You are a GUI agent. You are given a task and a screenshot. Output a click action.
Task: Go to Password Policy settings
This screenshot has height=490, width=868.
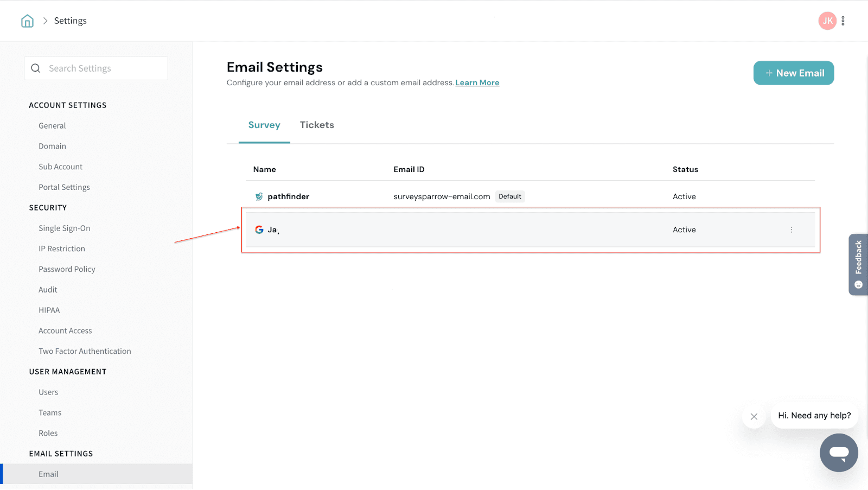67,270
